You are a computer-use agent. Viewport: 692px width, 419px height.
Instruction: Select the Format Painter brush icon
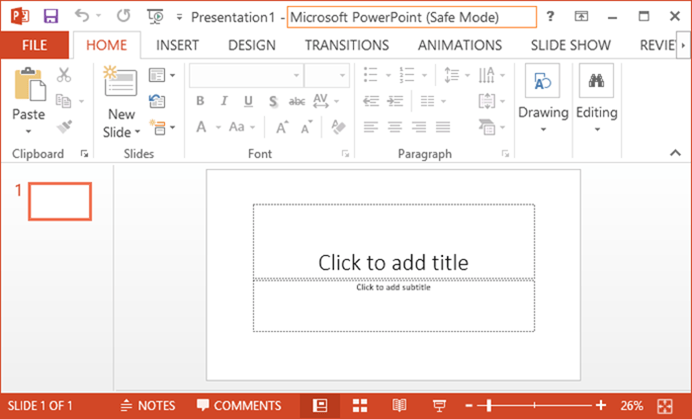click(64, 127)
